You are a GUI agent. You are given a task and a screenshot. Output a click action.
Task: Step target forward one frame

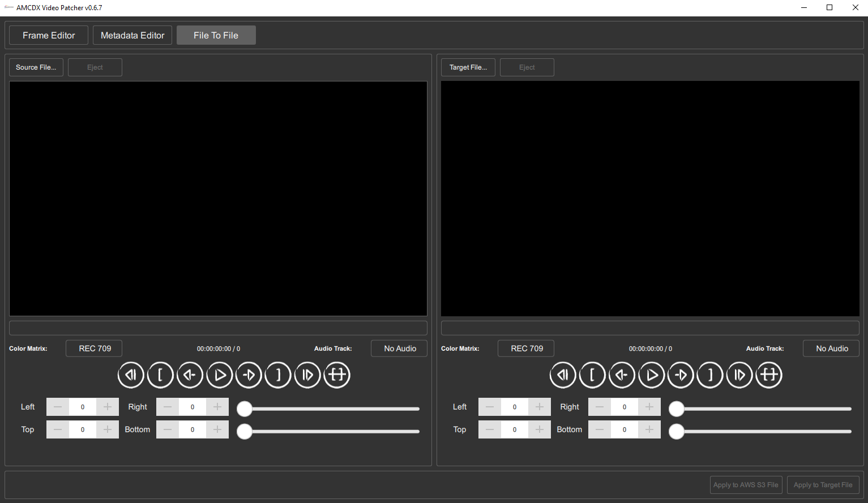pos(681,375)
